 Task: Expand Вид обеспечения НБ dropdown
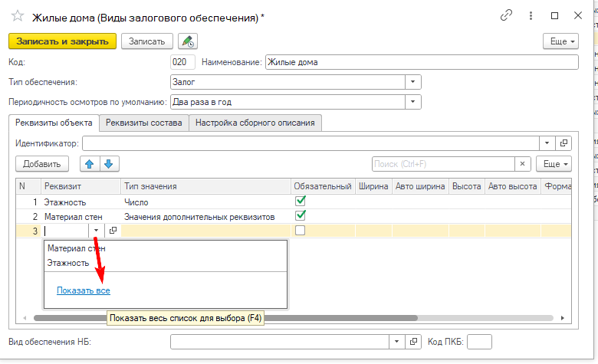[x=396, y=342]
